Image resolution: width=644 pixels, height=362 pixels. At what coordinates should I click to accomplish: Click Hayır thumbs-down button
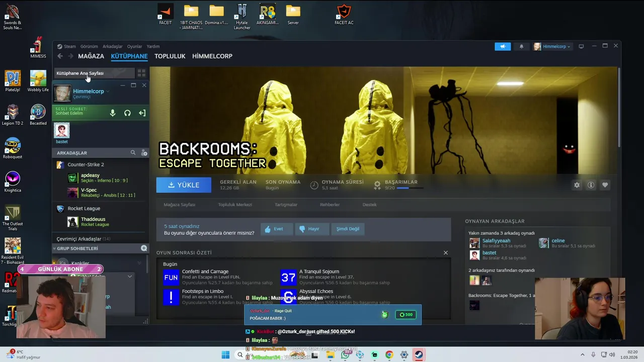click(x=312, y=229)
